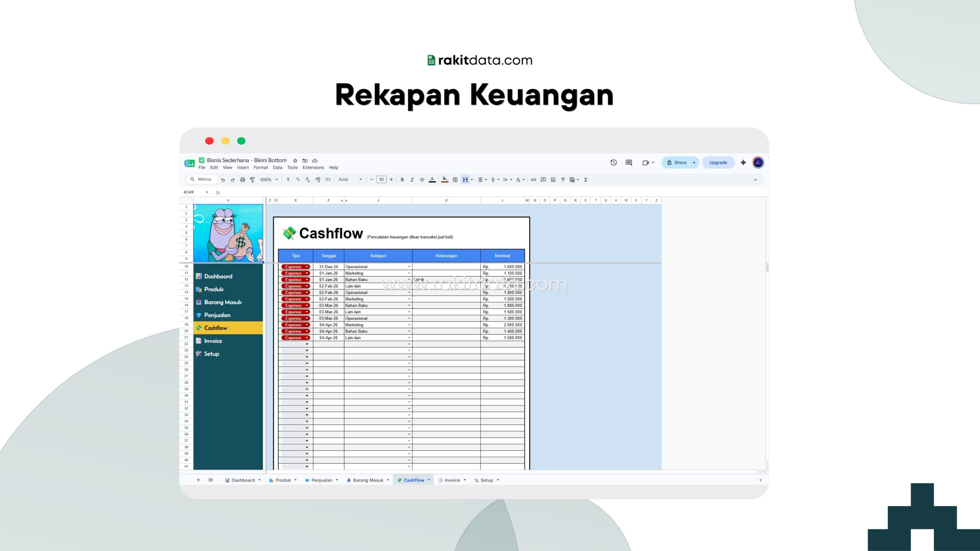The width and height of the screenshot is (980, 551).
Task: Show the All sheets list icon
Action: tap(211, 480)
